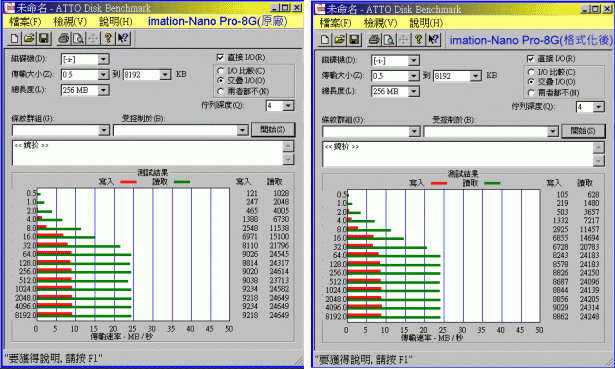615x369 pixels.
Task: Click the 開始(S) button in left window
Action: pyautogui.click(x=273, y=129)
